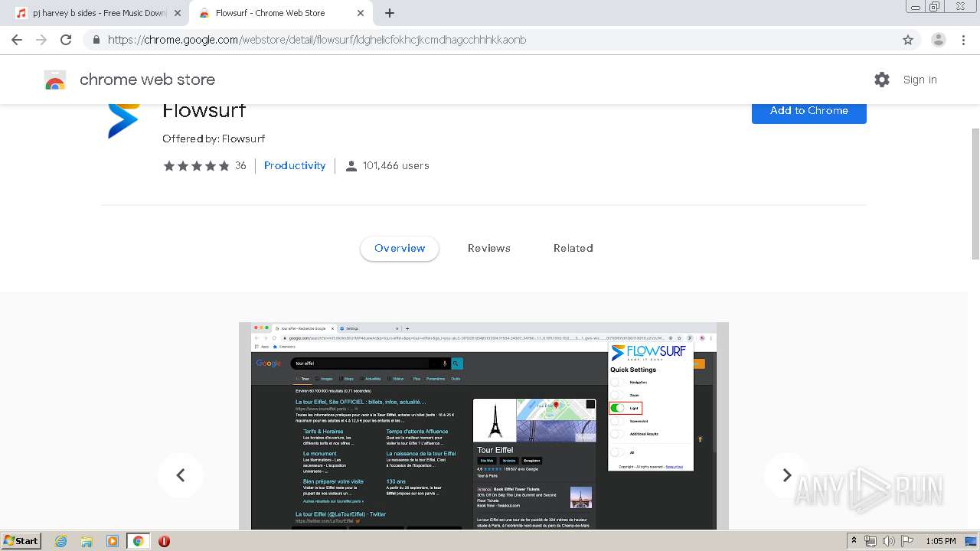Image resolution: width=980 pixels, height=551 pixels.
Task: Switch to pj harvey b sides tab
Action: point(99,13)
